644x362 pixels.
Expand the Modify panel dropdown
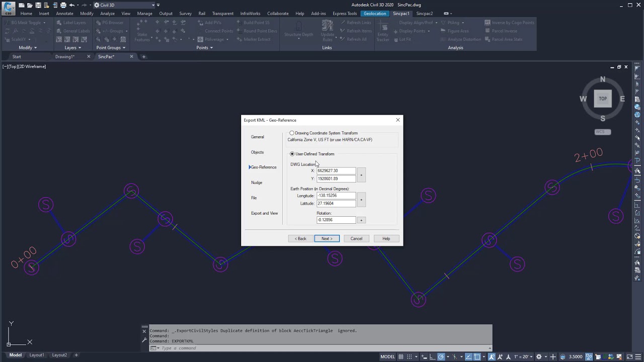[x=28, y=48]
